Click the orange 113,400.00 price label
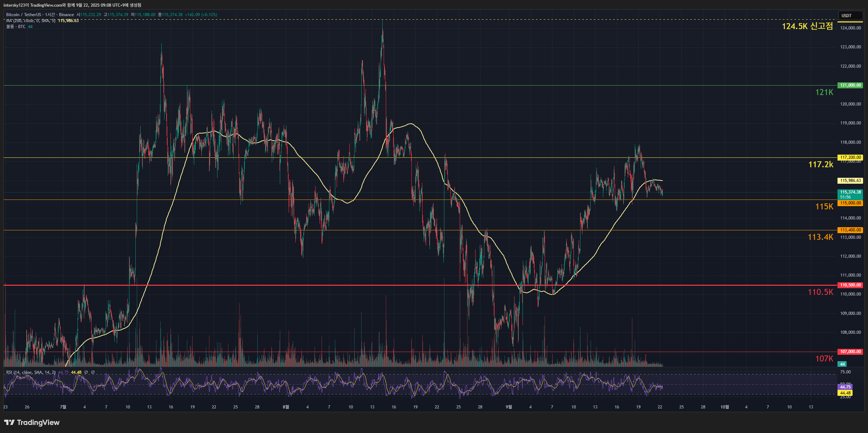 click(850, 230)
